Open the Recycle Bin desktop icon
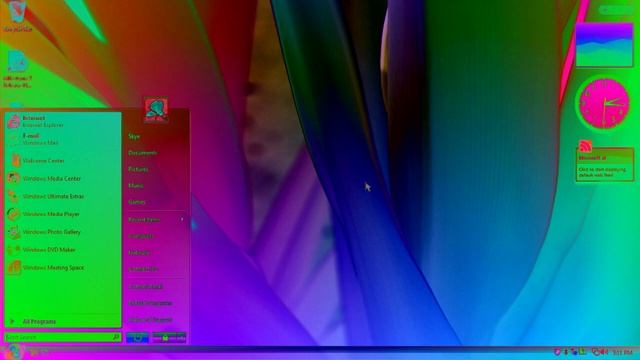Image resolution: width=640 pixels, height=360 pixels. tap(17, 16)
